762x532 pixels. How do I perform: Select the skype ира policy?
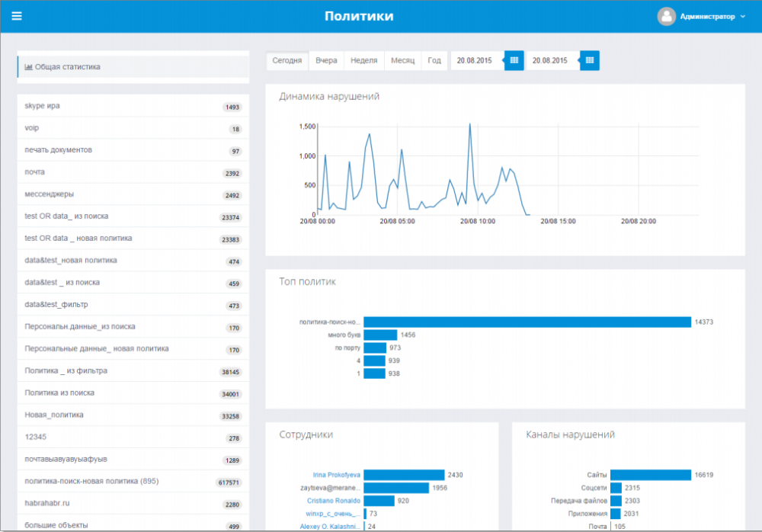pos(133,106)
